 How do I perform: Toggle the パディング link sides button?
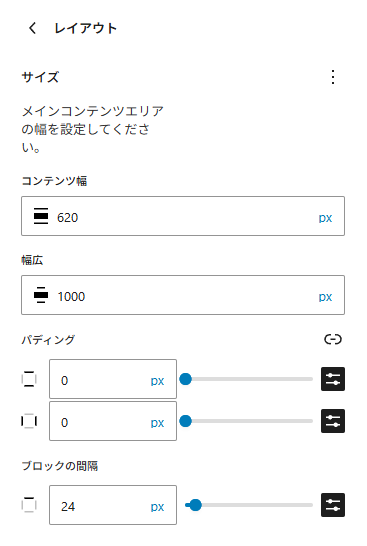(x=333, y=339)
